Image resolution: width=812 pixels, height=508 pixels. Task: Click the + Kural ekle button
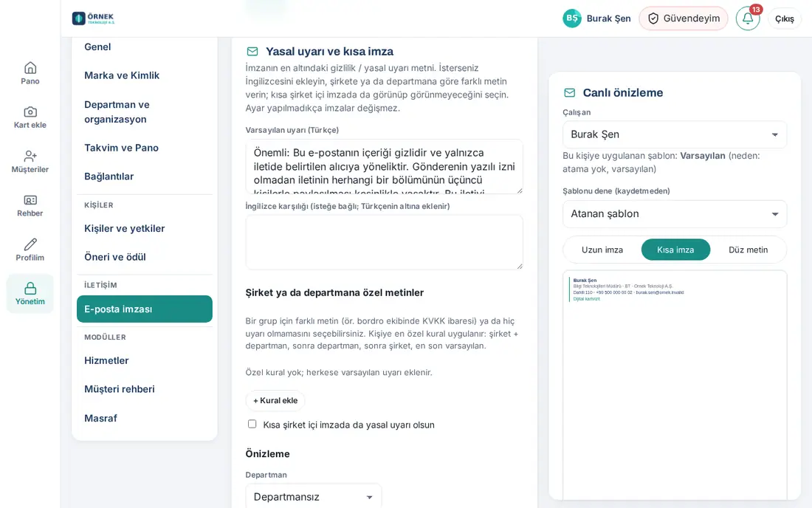[x=275, y=400]
